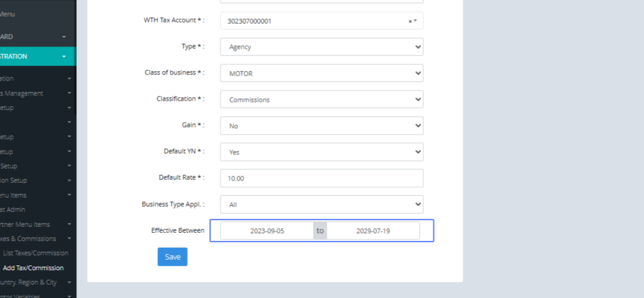Clear the WTH Tax Account selection
The width and height of the screenshot is (644, 298).
tap(410, 21)
